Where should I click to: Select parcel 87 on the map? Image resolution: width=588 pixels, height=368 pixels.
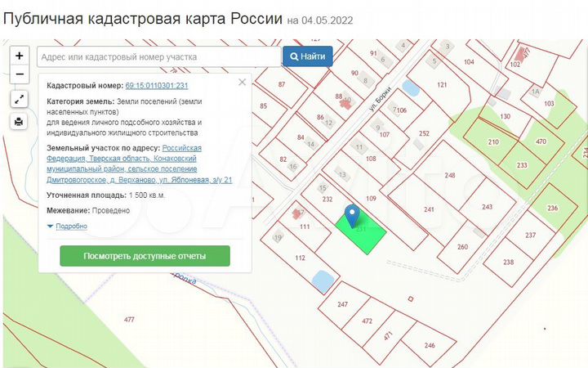(x=282, y=84)
